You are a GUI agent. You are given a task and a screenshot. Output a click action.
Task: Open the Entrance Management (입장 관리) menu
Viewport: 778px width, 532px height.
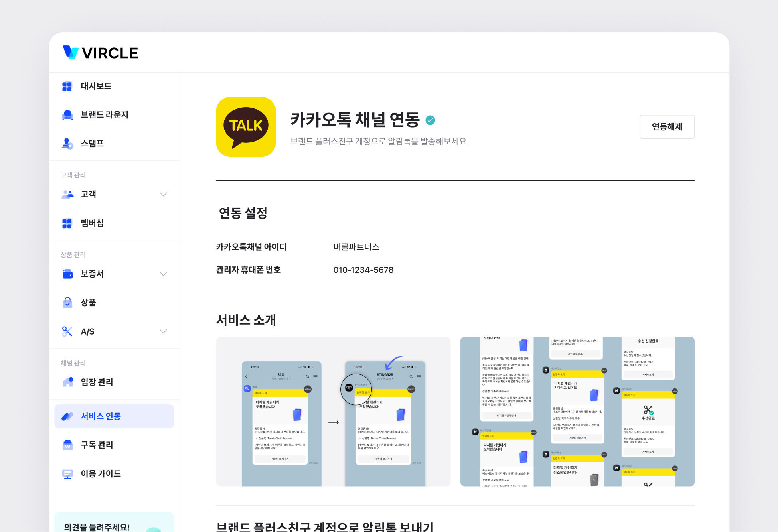click(97, 382)
